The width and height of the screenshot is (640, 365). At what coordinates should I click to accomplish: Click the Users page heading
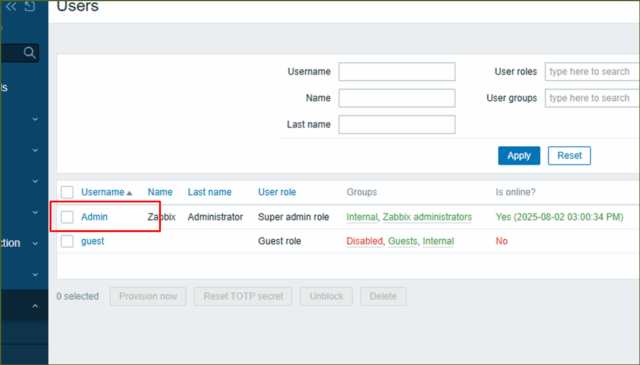[x=78, y=6]
